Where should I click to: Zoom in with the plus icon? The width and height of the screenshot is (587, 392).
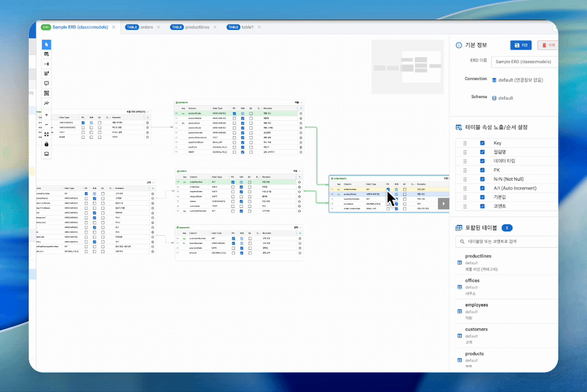coord(46,115)
